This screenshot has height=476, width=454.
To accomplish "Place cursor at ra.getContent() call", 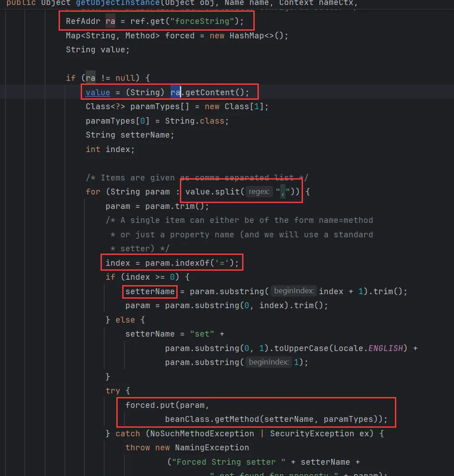I will coord(210,92).
